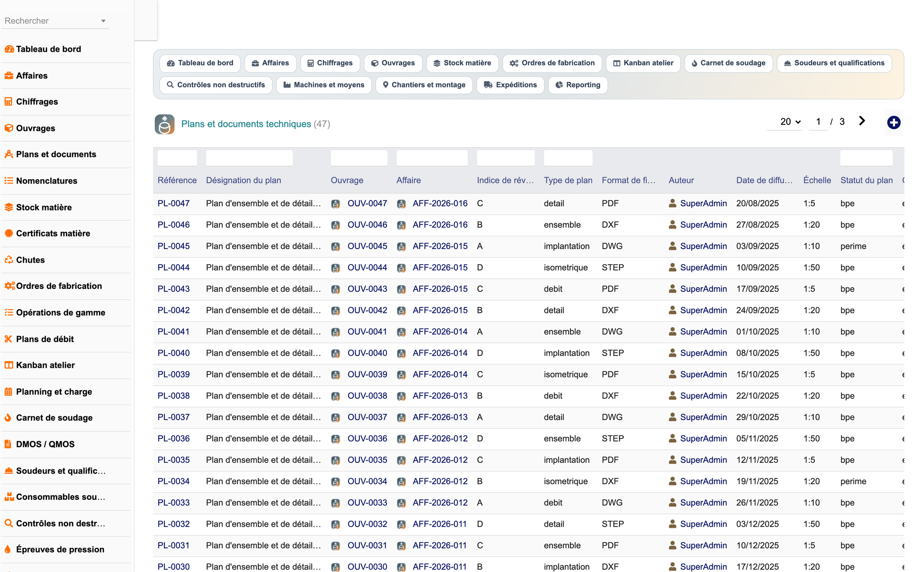Viewport: 924px width, 572px height.
Task: Click the affaire icon beside AFF-2026-016 in PL-0046 row
Action: (401, 225)
